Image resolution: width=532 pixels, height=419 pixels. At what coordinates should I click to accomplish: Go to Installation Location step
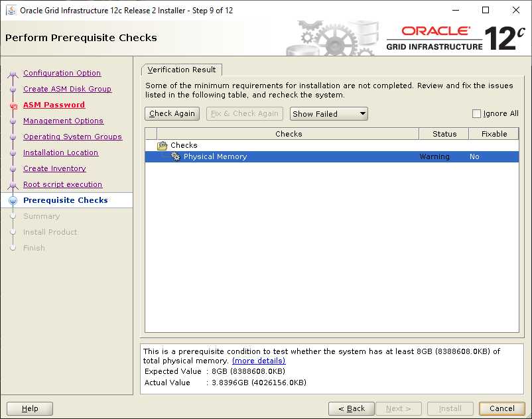[61, 152]
